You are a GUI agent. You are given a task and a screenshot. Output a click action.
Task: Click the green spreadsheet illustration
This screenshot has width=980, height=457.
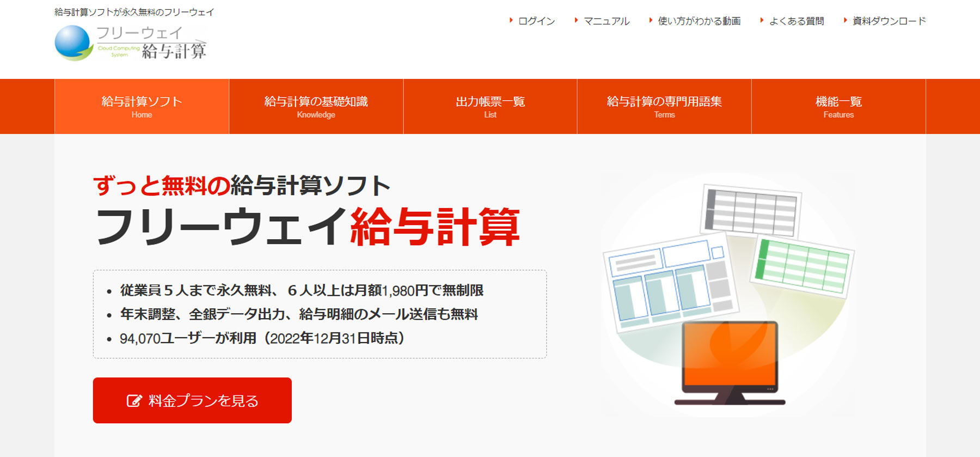pyautogui.click(x=802, y=267)
